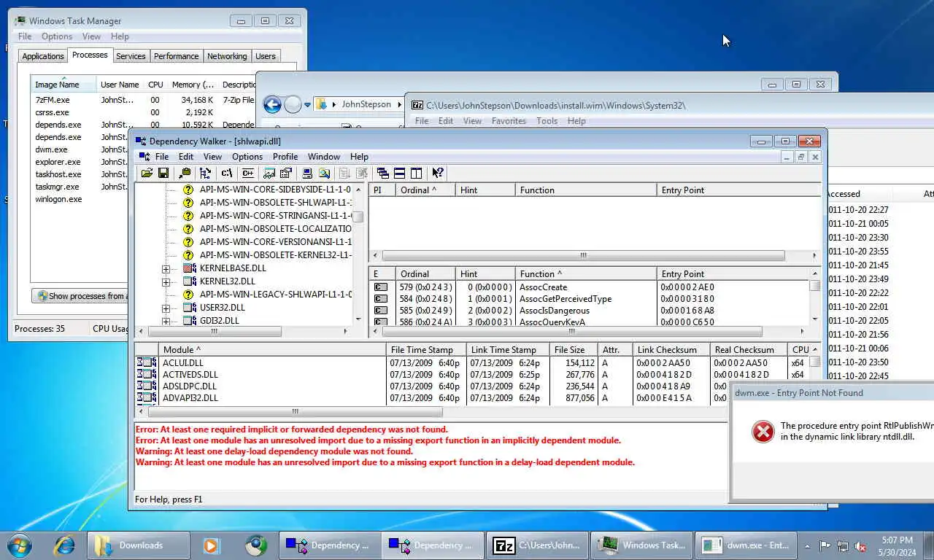
Task: Sort Task Manager processes by CPU column
Action: tap(156, 85)
